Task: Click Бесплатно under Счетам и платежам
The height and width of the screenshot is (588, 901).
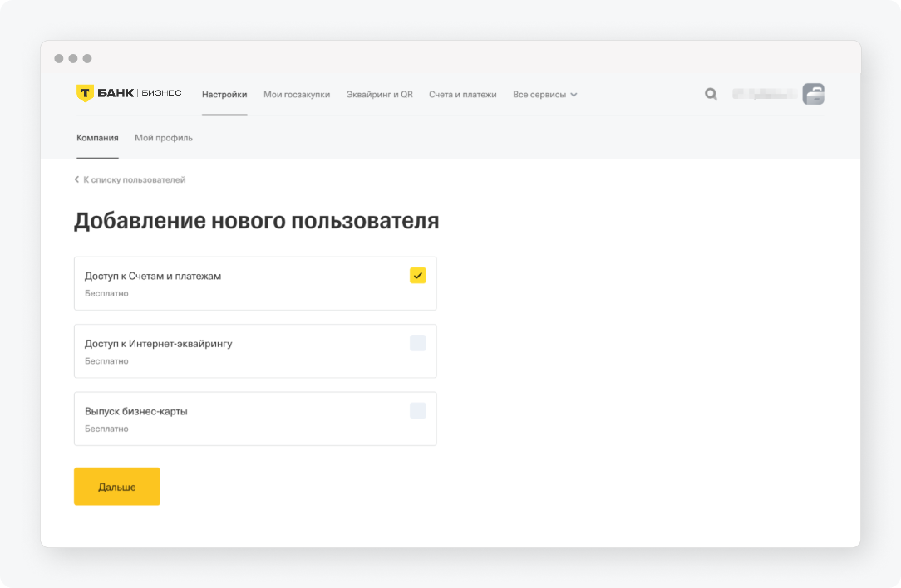Action: click(106, 293)
